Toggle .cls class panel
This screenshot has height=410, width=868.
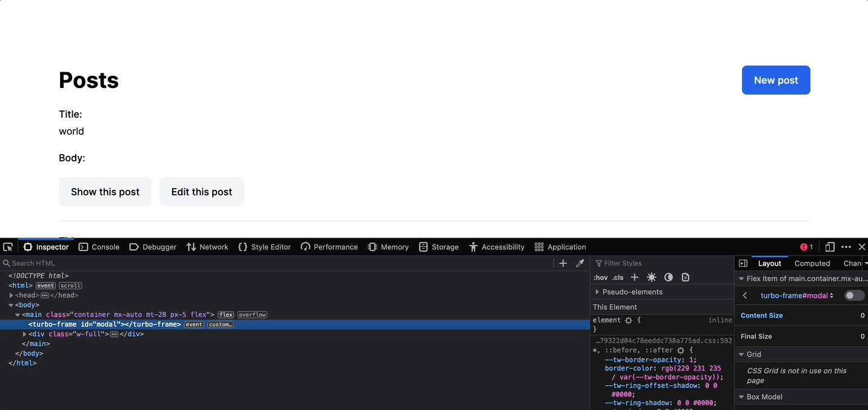point(618,277)
